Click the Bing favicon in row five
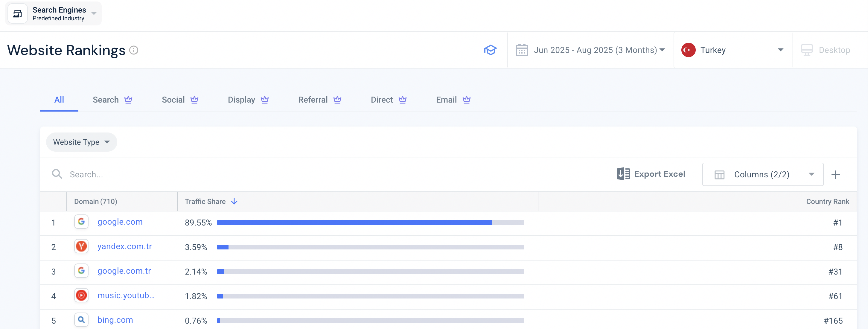 click(81, 319)
